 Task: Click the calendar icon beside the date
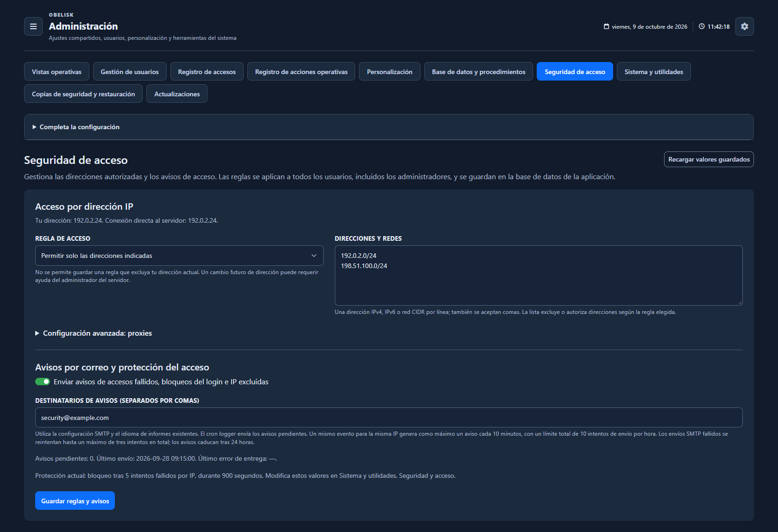(x=606, y=26)
